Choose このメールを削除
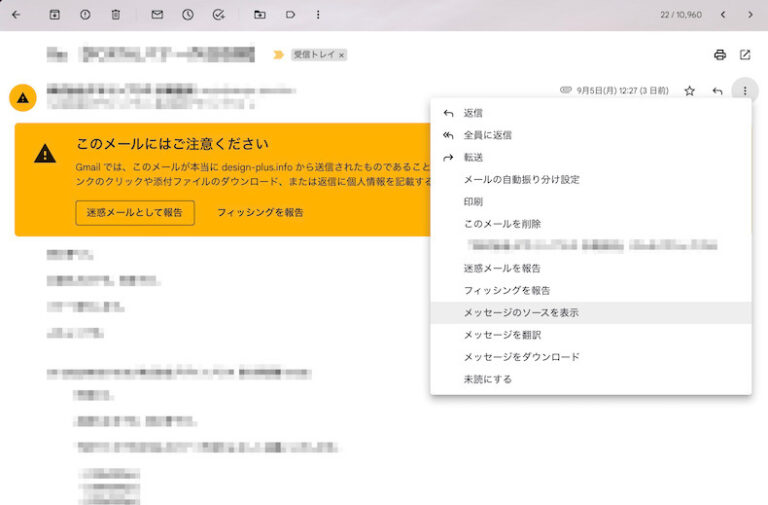The height and width of the screenshot is (505, 768). [x=591, y=224]
